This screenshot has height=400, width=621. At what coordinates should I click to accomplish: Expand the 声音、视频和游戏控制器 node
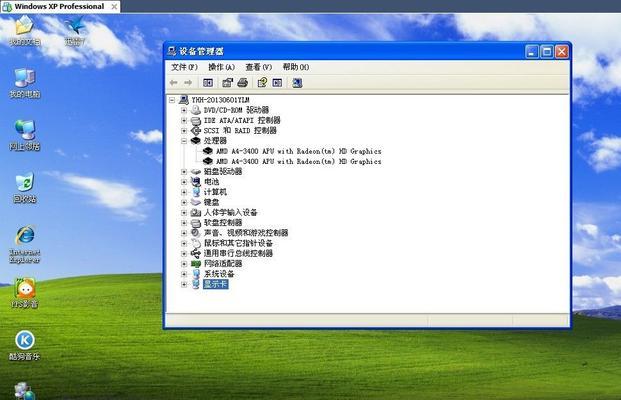click(184, 233)
